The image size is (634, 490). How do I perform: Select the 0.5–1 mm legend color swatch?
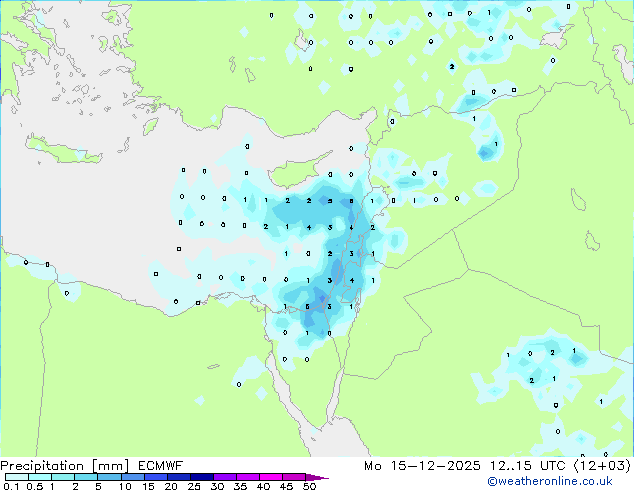coord(40,477)
